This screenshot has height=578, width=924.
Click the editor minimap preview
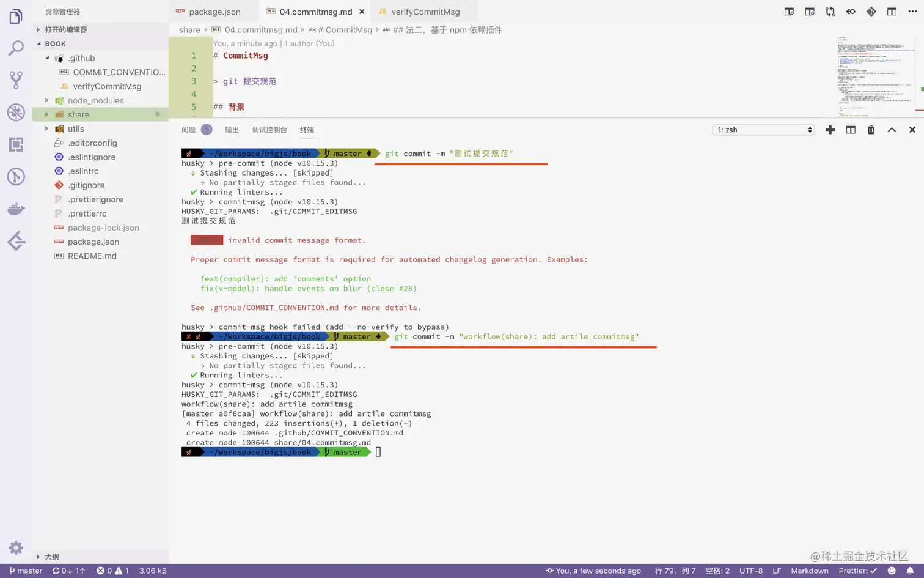click(x=876, y=76)
